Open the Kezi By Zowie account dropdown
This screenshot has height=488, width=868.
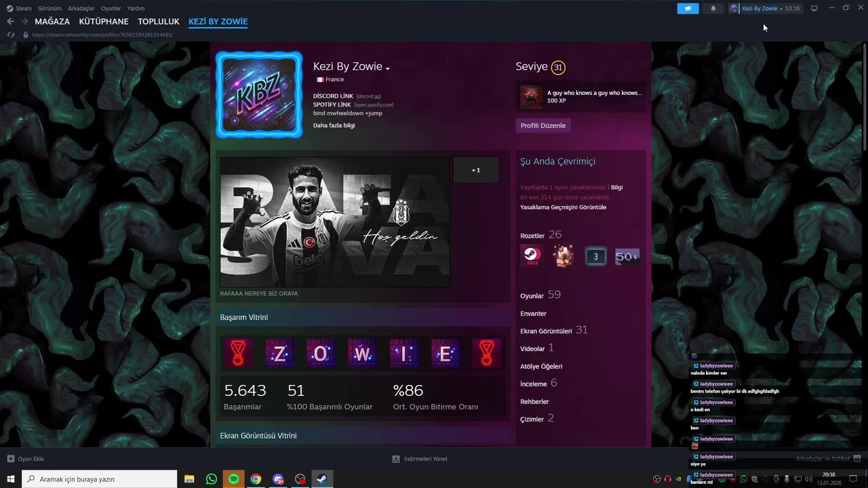[764, 8]
